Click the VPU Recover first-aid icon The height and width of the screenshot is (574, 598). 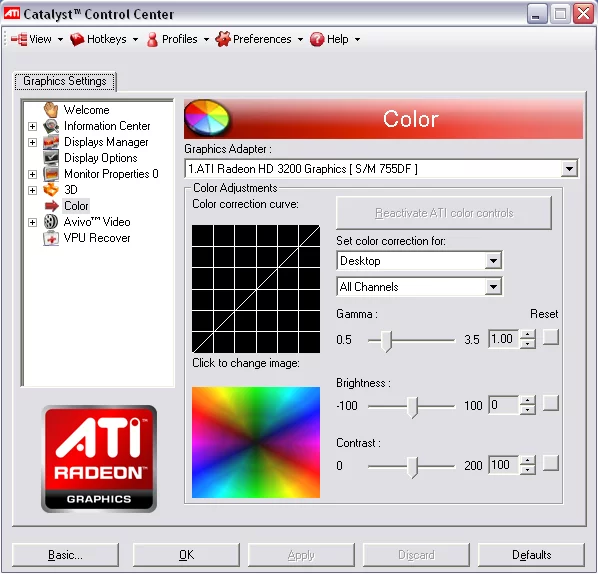[51, 238]
